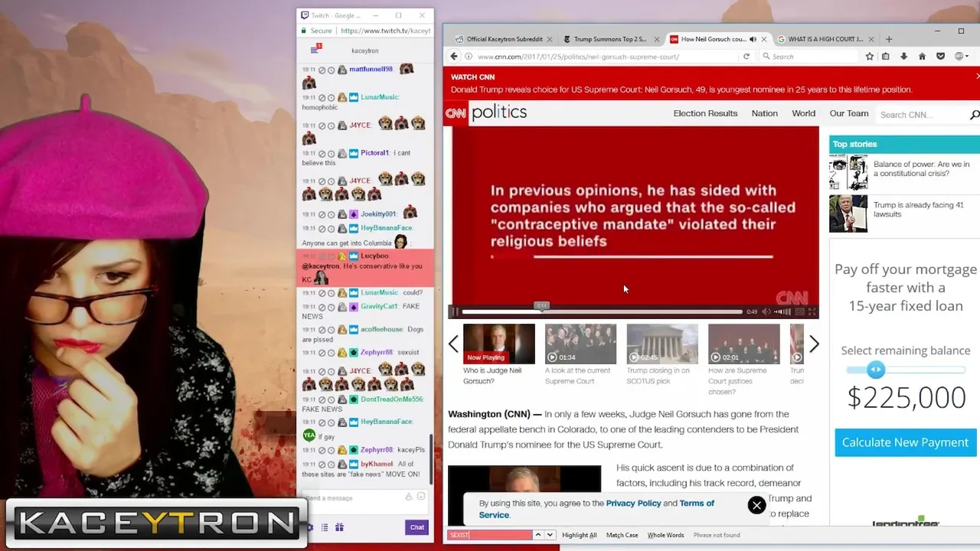980x551 pixels.
Task: Open Election Results on CNN
Action: tap(705, 113)
